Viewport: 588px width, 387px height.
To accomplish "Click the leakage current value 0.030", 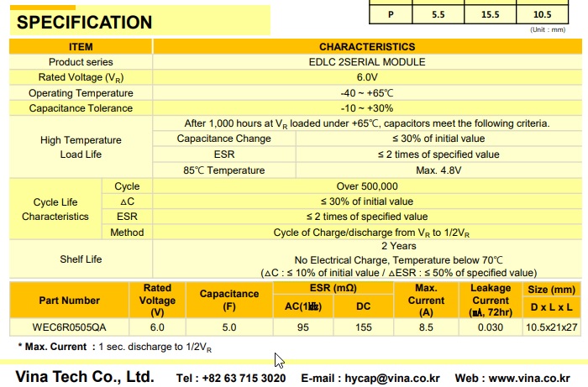I will pos(491,327).
